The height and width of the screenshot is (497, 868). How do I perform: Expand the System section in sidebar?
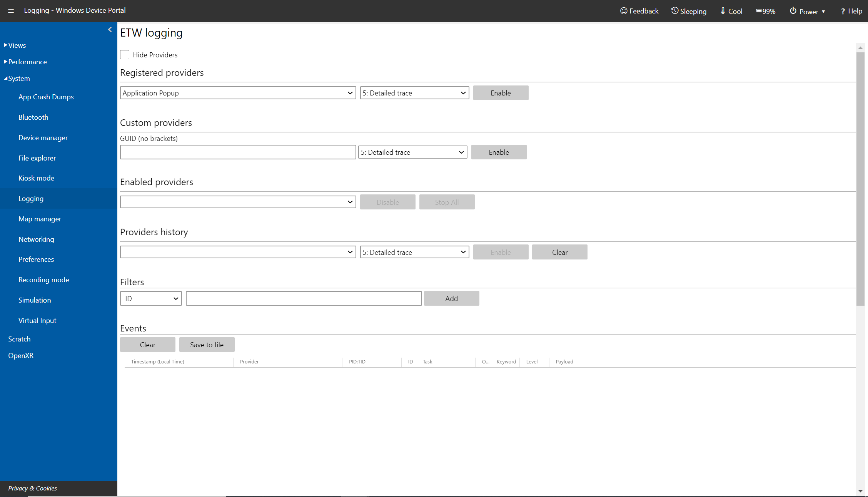tap(17, 78)
